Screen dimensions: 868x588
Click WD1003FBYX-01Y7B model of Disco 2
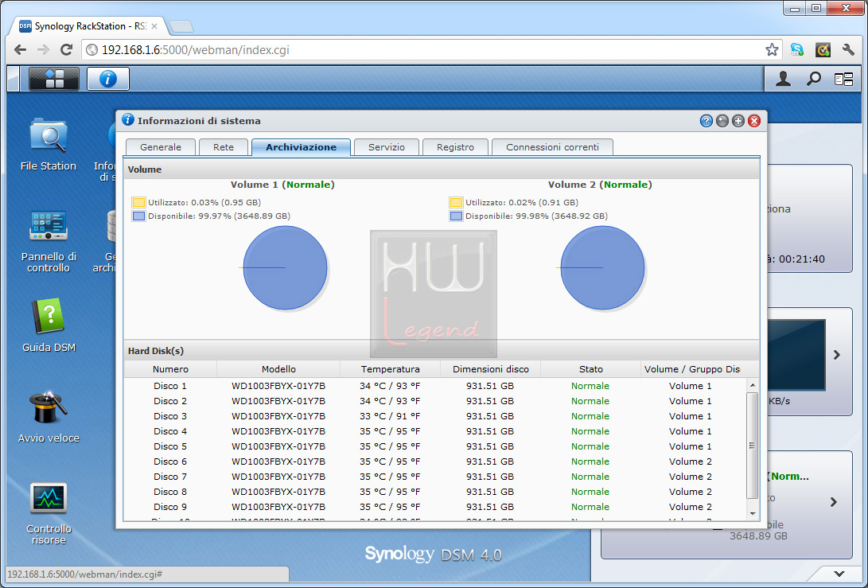point(278,401)
